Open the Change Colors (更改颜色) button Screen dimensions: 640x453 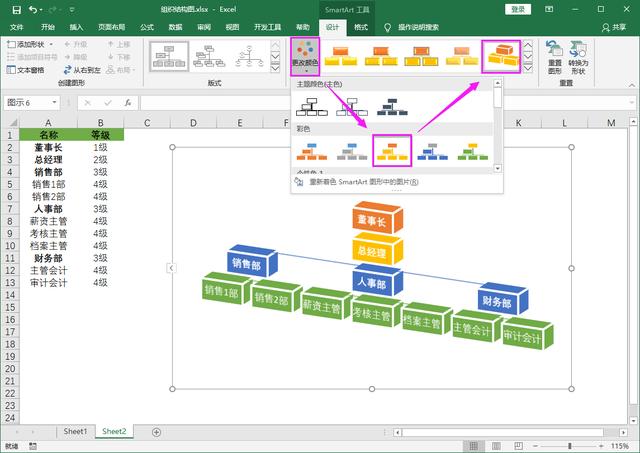point(305,56)
